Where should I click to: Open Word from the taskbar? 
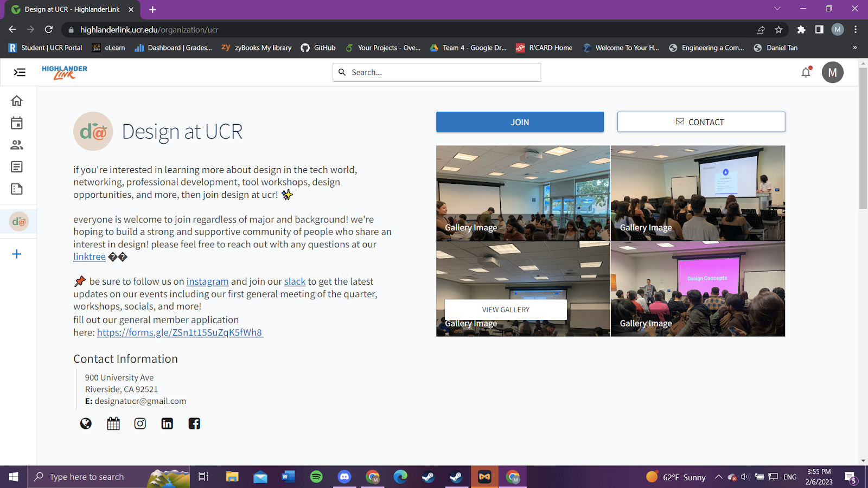pos(288,477)
